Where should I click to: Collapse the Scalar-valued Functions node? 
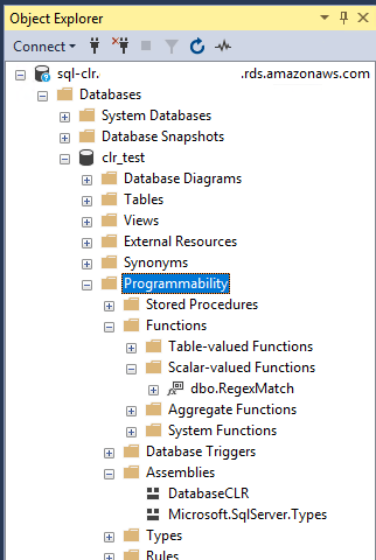[x=131, y=369]
